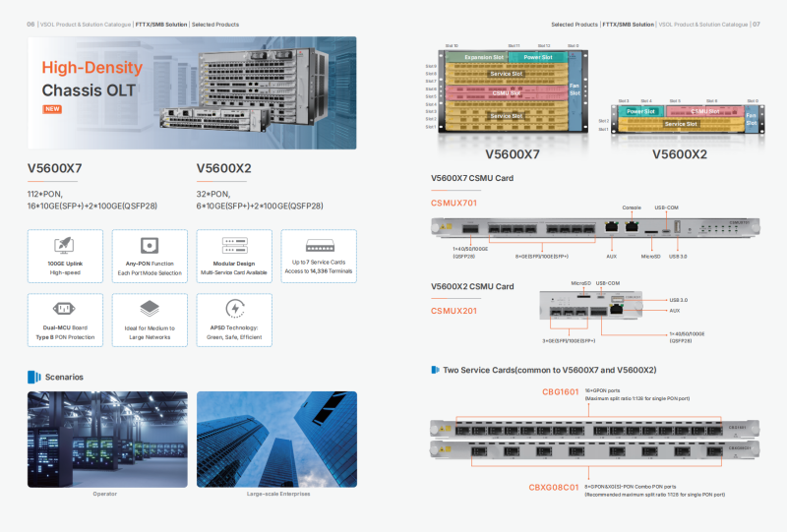Image resolution: width=787 pixels, height=532 pixels.
Task: Select the Modular Design icon
Action: (234, 246)
